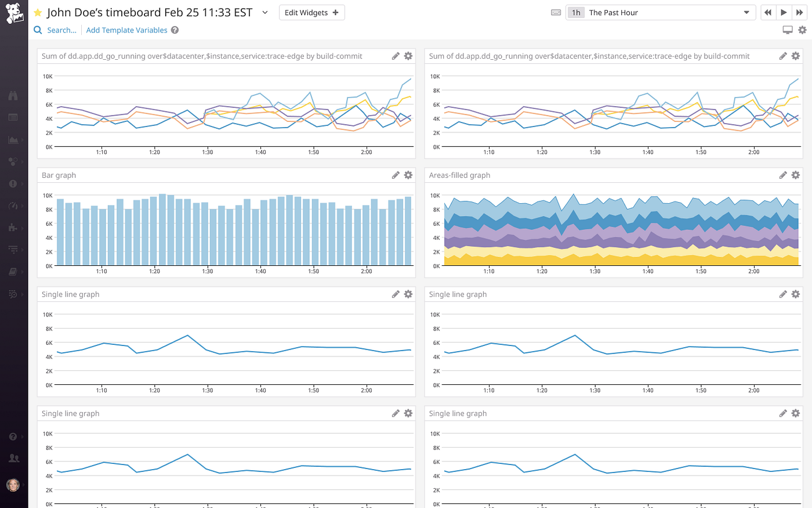
Task: Click the play button for live time
Action: [x=784, y=12]
